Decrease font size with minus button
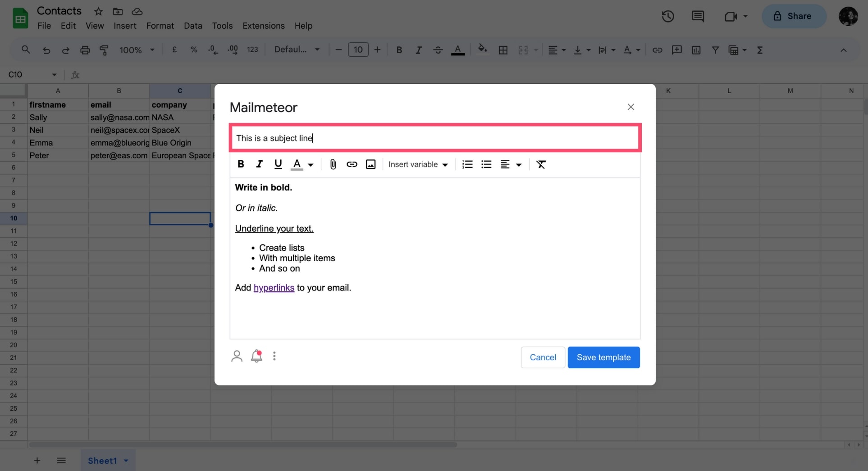Image resolution: width=868 pixels, height=471 pixels. pyautogui.click(x=339, y=50)
